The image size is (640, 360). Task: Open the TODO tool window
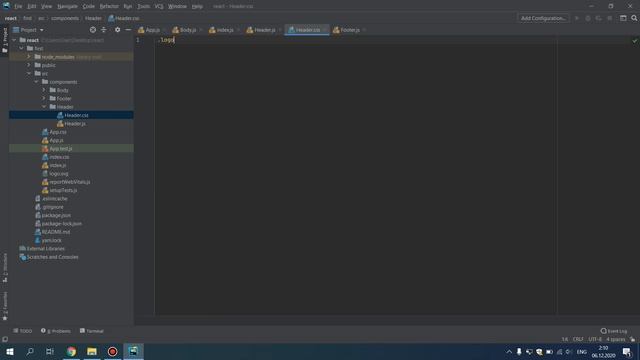[x=22, y=331]
